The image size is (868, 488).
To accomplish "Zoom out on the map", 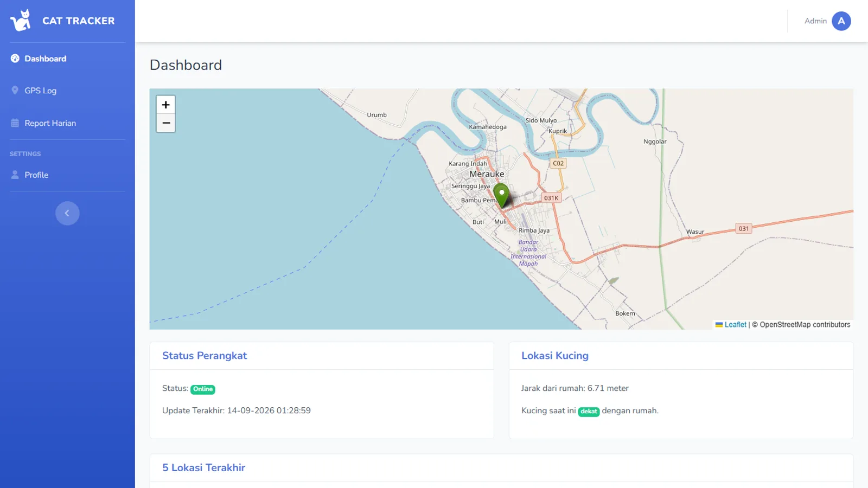I will point(166,123).
